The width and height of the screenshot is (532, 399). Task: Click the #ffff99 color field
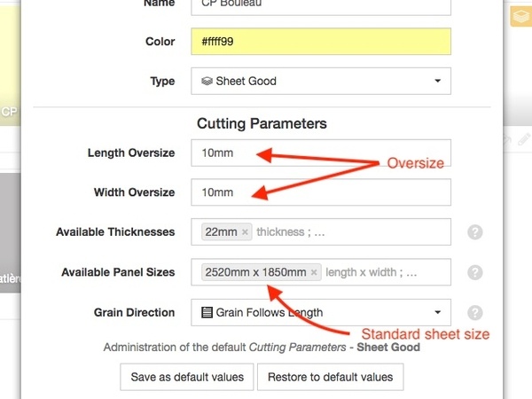pyautogui.click(x=321, y=42)
